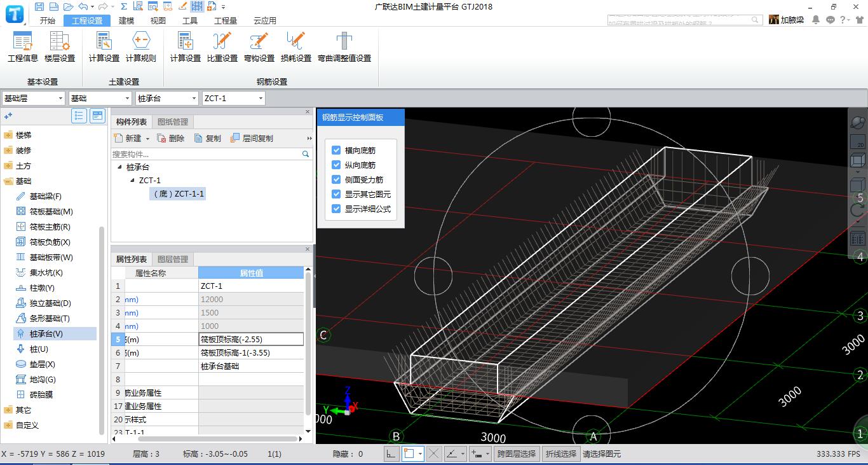Click the orthogonal mode icon in status bar
This screenshot has width=868, height=465.
[392, 454]
